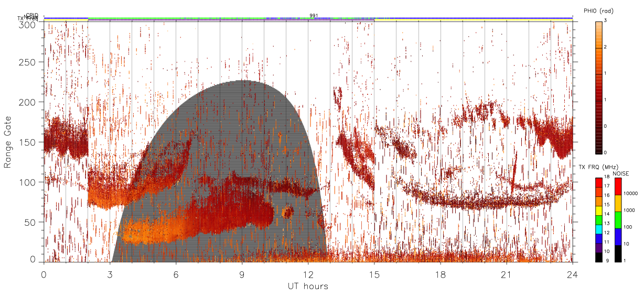Click the '2' label on PHI0 colorbar

[x=606, y=48]
